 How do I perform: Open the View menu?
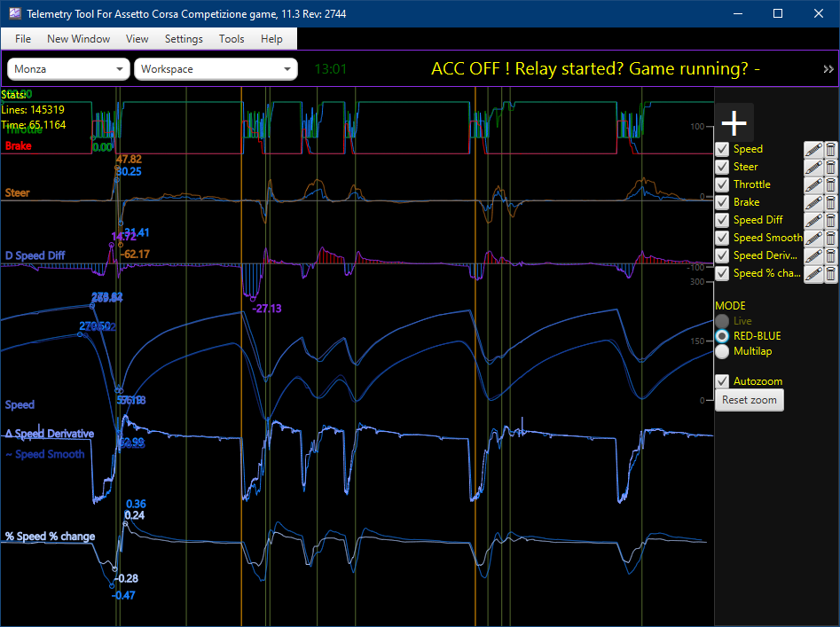137,38
